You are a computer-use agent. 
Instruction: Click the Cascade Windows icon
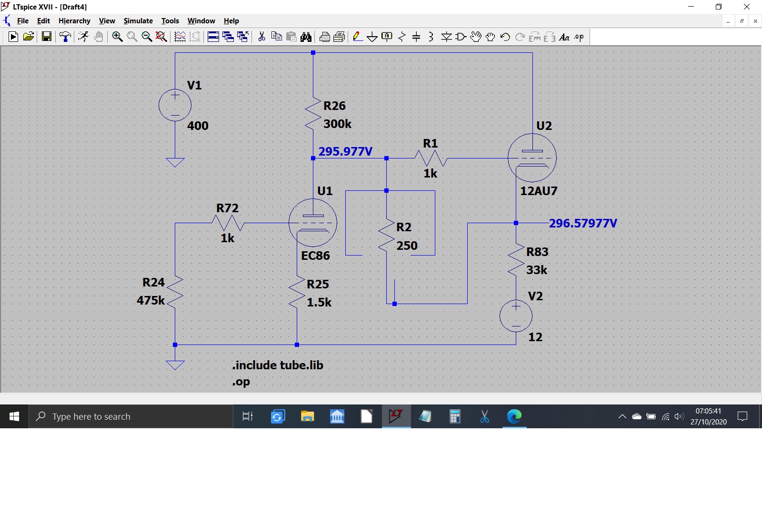228,37
